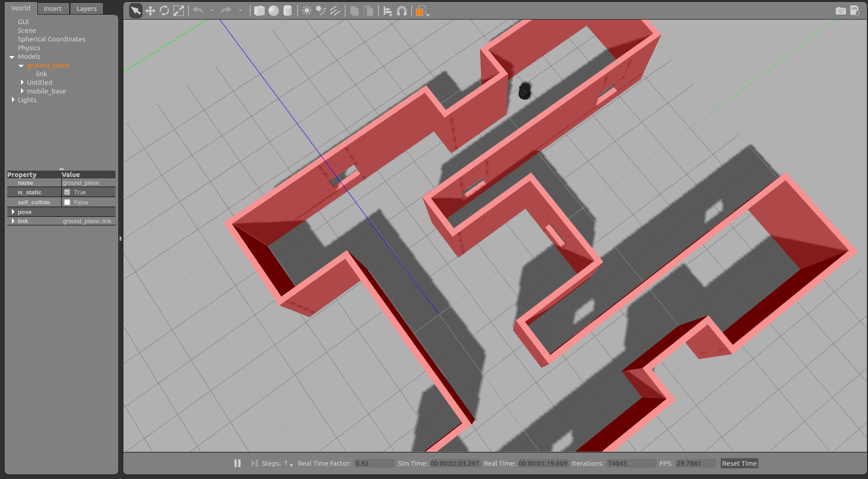Switch to the Insert tab
868x479 pixels.
(53, 9)
